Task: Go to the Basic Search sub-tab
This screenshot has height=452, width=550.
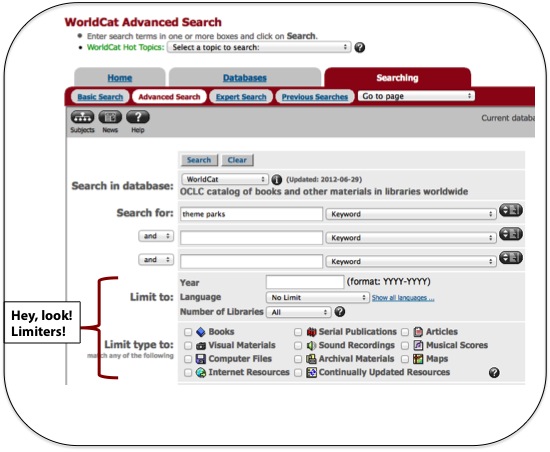Action: pyautogui.click(x=100, y=97)
